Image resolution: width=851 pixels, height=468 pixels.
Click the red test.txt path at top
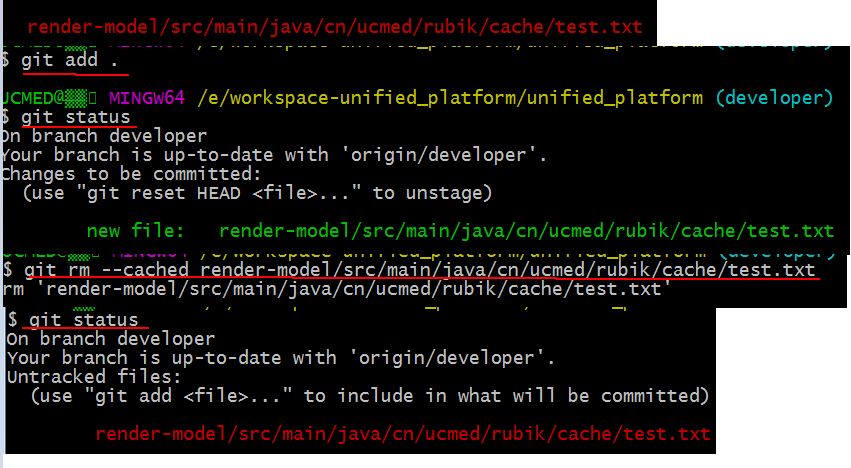click(x=335, y=27)
